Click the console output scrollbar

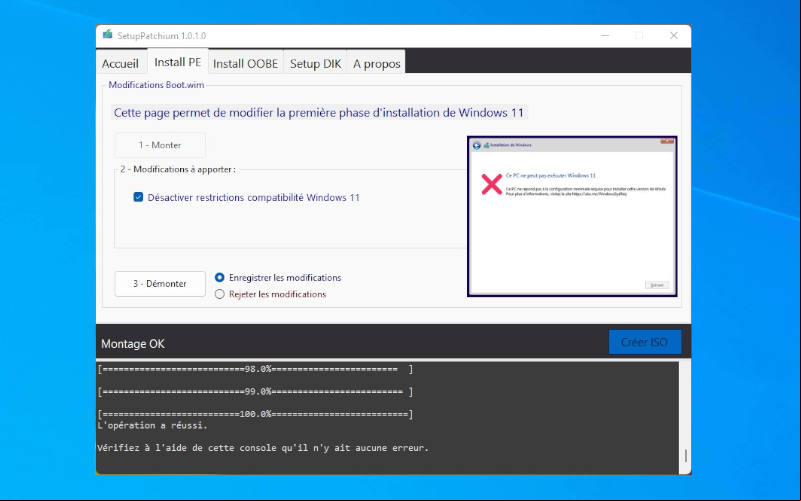685,417
